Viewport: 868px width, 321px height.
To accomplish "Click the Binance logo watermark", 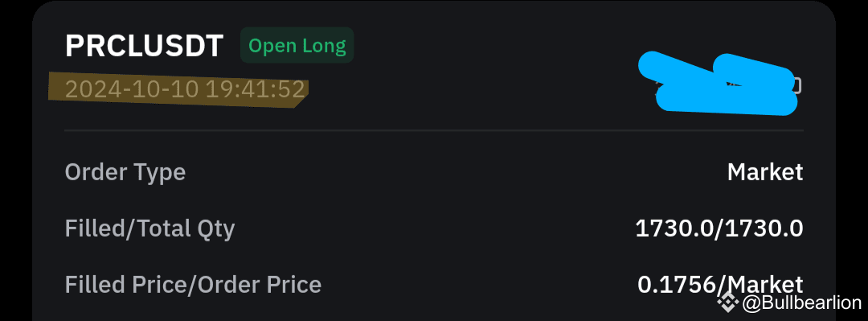I will tap(728, 302).
